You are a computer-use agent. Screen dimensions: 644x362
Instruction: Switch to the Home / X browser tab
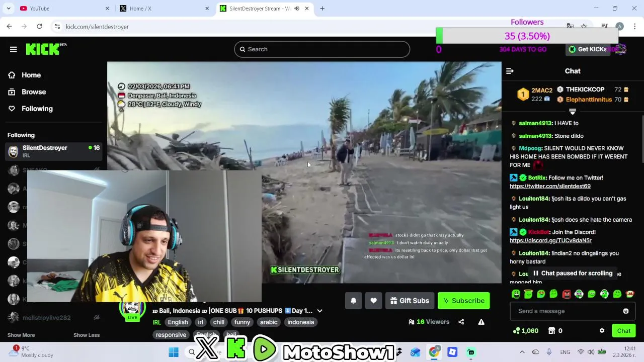[x=164, y=9]
